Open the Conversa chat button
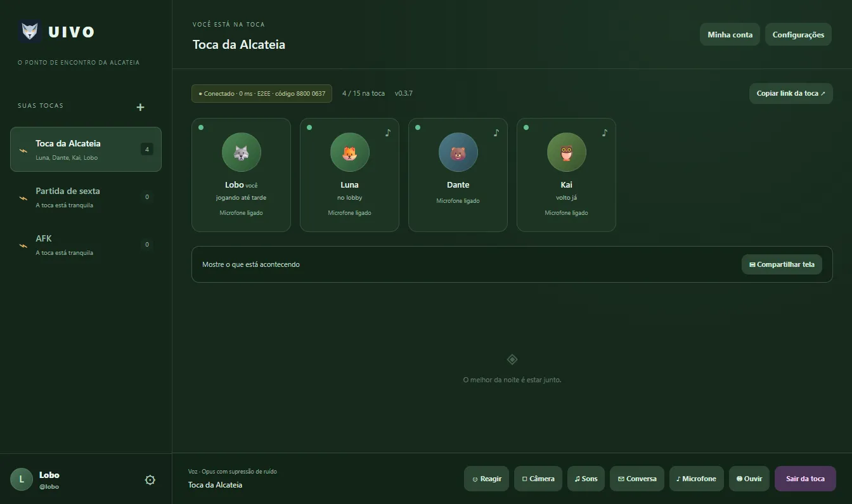This screenshot has height=504, width=852. 637,479
